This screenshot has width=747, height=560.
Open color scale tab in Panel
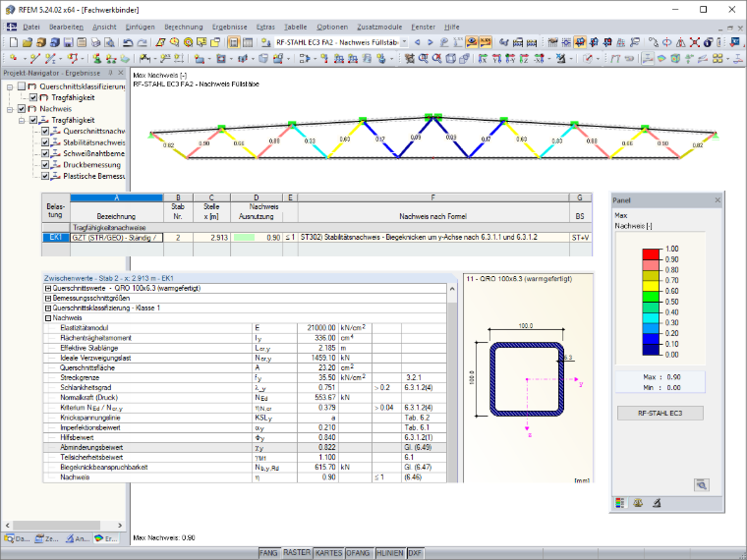tap(620, 503)
